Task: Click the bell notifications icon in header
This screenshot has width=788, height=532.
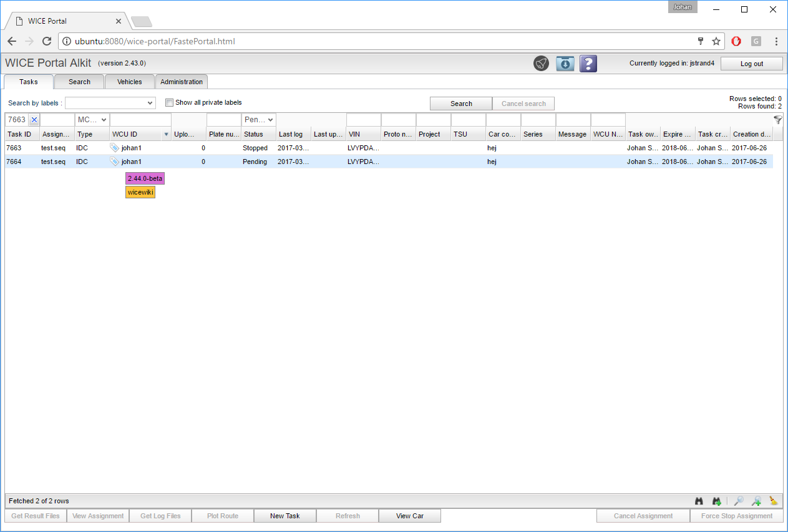Action: click(x=541, y=64)
